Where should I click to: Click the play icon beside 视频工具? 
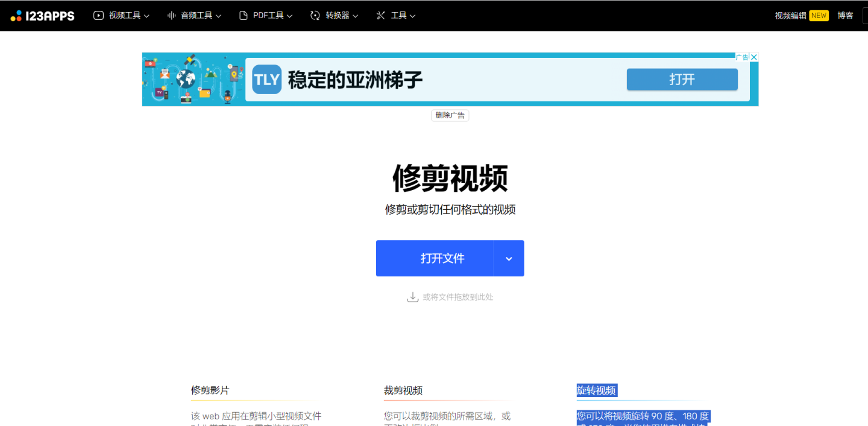tap(98, 15)
